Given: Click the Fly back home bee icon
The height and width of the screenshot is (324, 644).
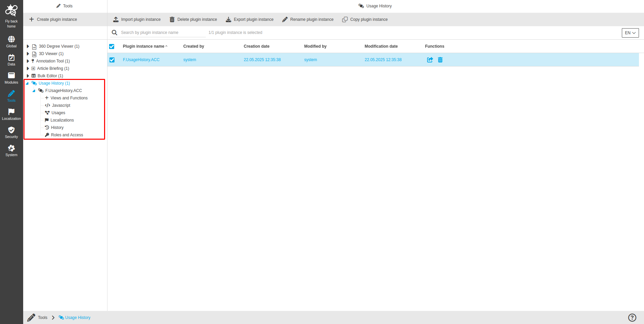Looking at the screenshot, I should [x=11, y=10].
